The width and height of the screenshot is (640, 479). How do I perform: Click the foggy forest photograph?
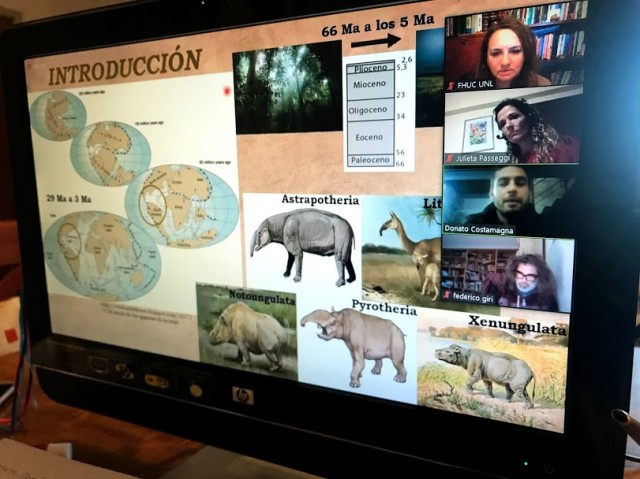(287, 87)
